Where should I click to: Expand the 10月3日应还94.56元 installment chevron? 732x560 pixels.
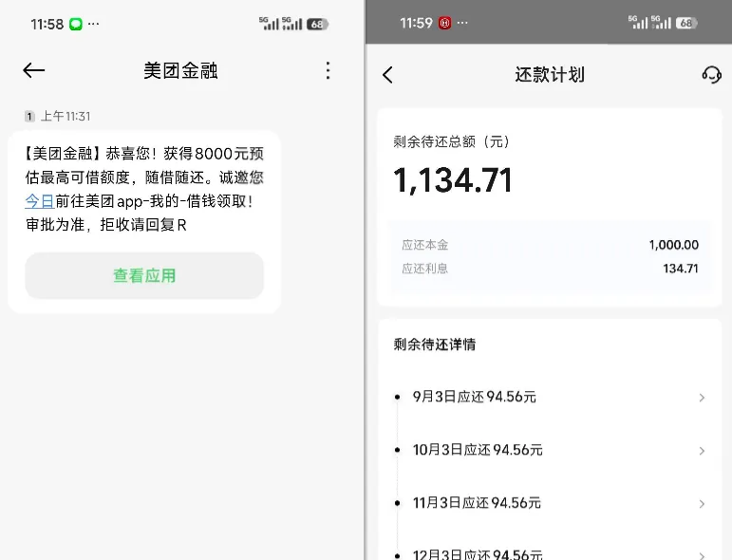[702, 451]
